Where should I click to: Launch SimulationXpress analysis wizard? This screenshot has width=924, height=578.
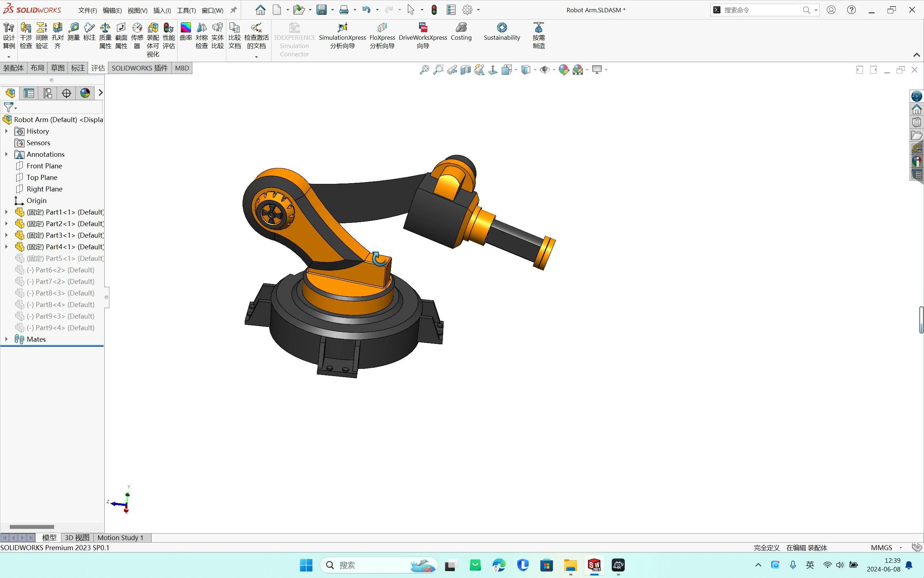pyautogui.click(x=343, y=35)
